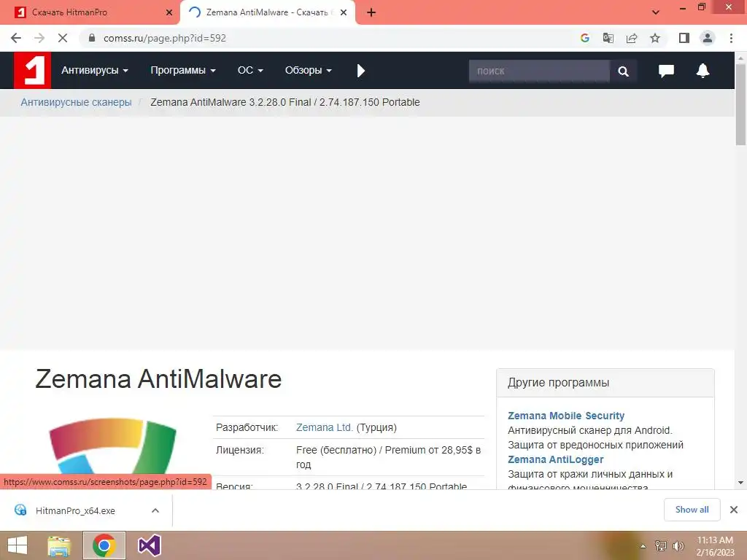747x560 pixels.
Task: Expand the Антивирусы menu
Action: (95, 71)
